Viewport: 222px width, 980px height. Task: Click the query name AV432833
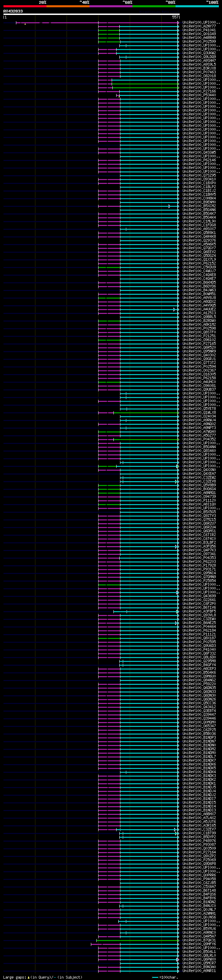coord(13,11)
